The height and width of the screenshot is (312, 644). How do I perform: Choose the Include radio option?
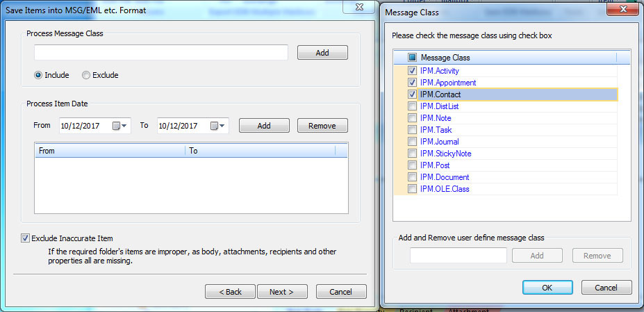click(39, 75)
